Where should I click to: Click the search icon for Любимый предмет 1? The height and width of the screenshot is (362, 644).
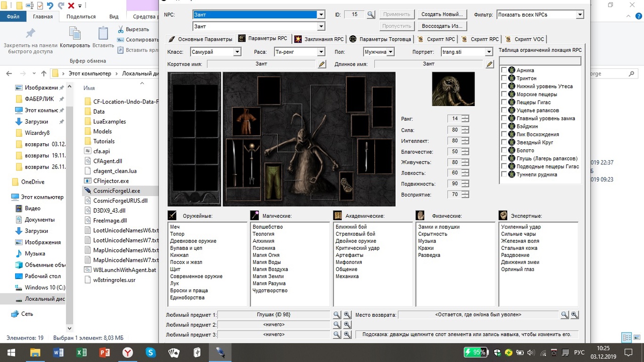click(x=337, y=315)
